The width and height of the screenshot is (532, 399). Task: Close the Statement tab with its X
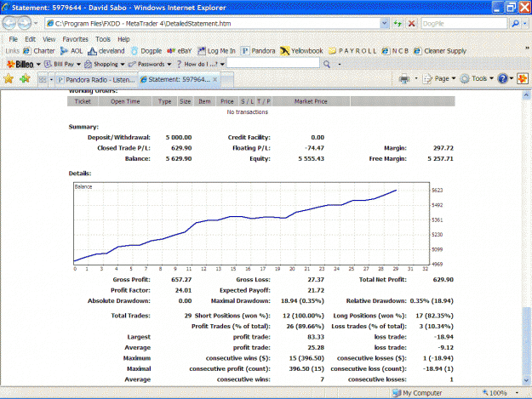pos(215,79)
